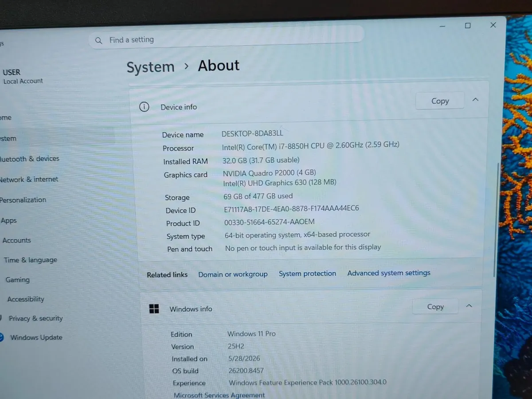Go back to System in breadcrumb
The height and width of the screenshot is (399, 532).
(x=151, y=67)
